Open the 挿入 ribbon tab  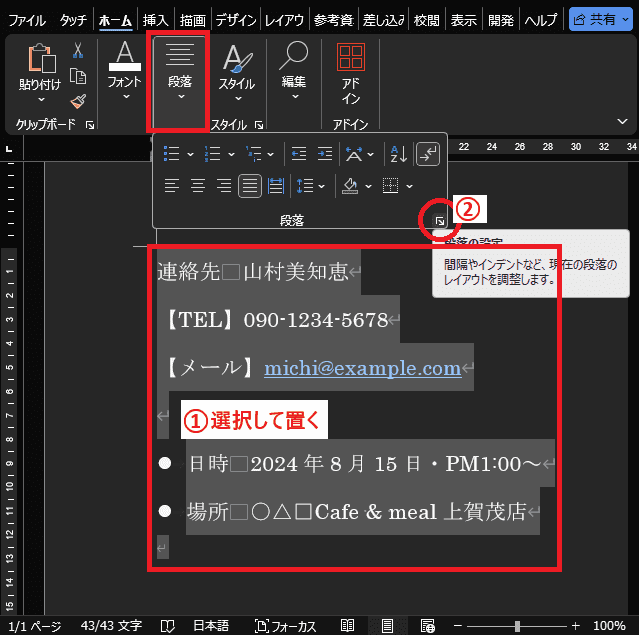(x=155, y=19)
